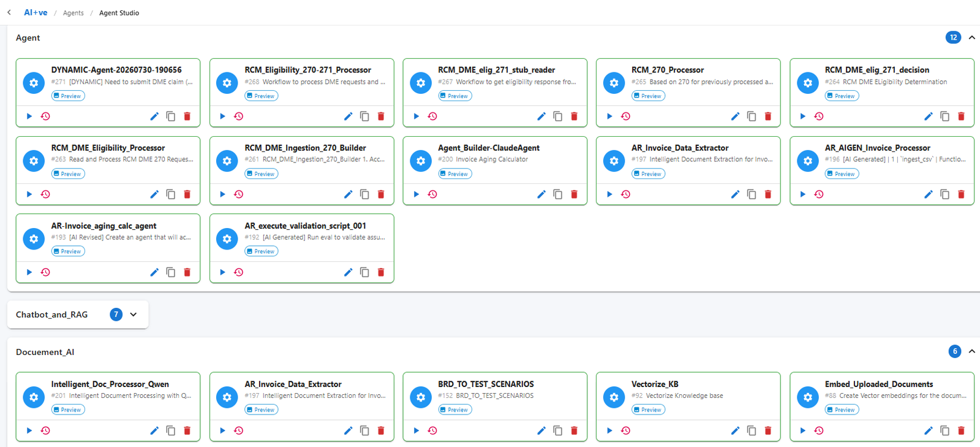Preview the Embed_Uploaded_Documents agent
The width and height of the screenshot is (980, 447).
coord(842,410)
